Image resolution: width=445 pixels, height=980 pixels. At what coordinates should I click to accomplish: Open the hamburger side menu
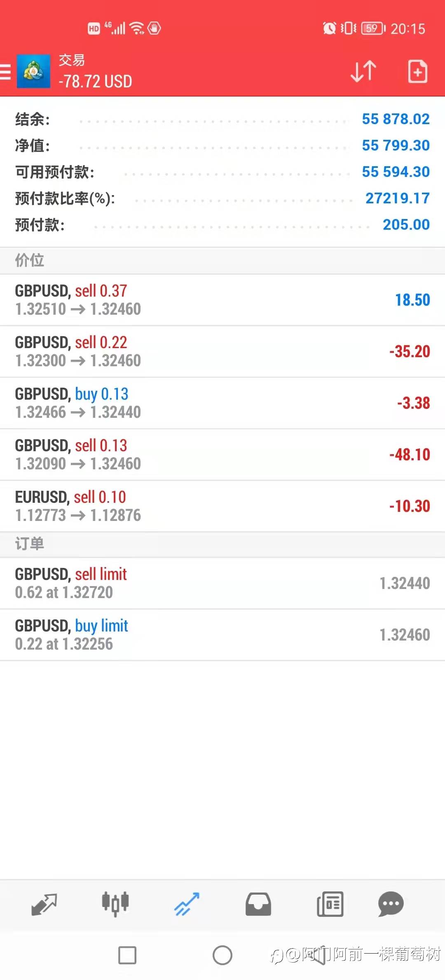[6, 71]
